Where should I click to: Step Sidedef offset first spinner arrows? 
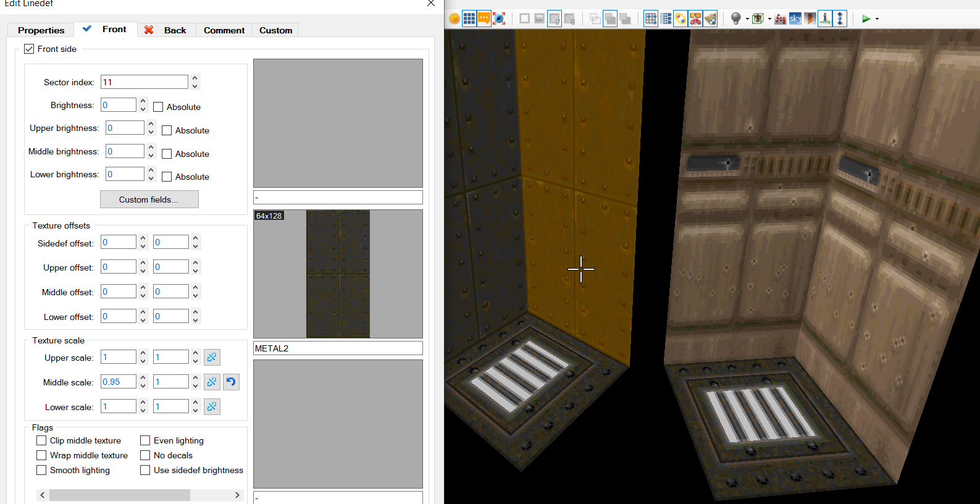143,242
